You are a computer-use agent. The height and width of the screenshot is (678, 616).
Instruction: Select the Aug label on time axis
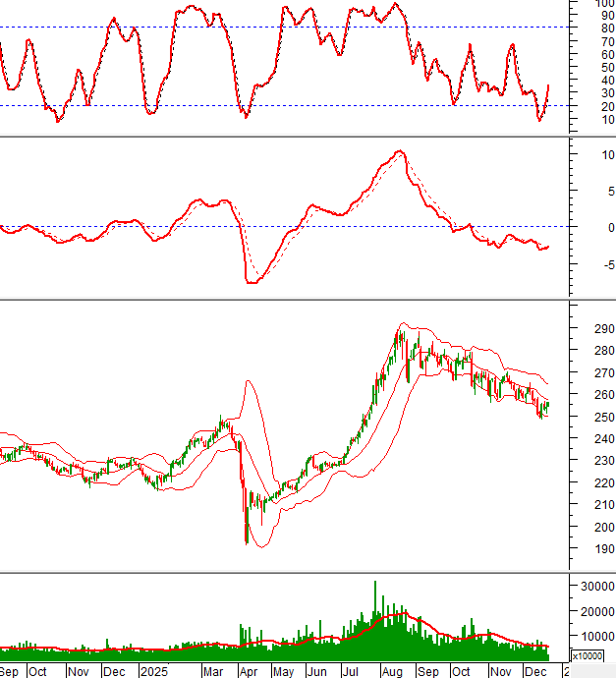coord(391,671)
